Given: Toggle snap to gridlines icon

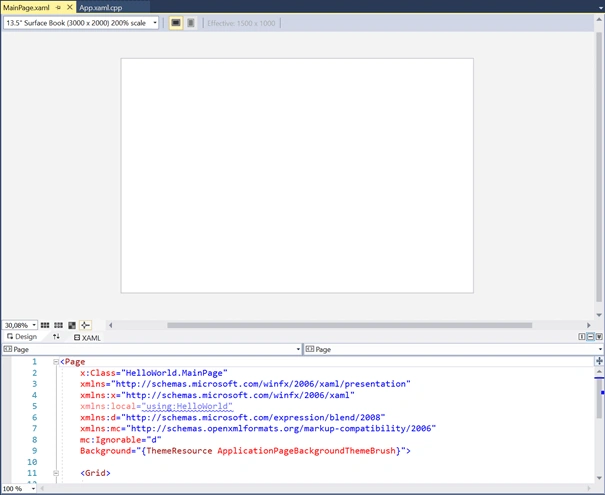Looking at the screenshot, I should (x=58, y=325).
